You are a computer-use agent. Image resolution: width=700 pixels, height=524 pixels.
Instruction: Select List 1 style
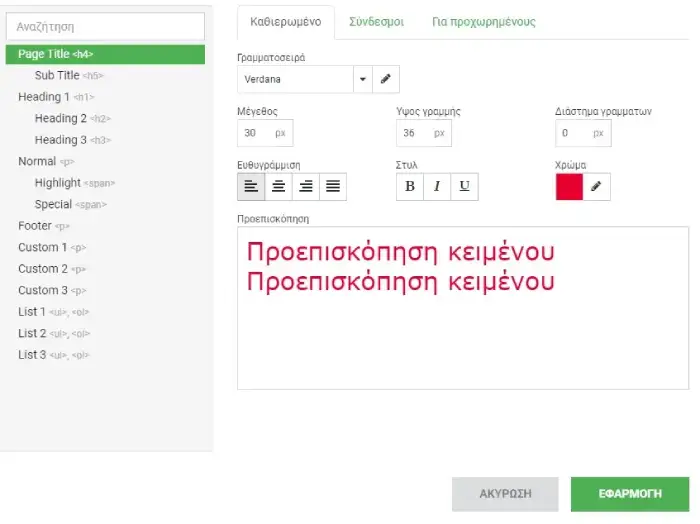(x=54, y=312)
